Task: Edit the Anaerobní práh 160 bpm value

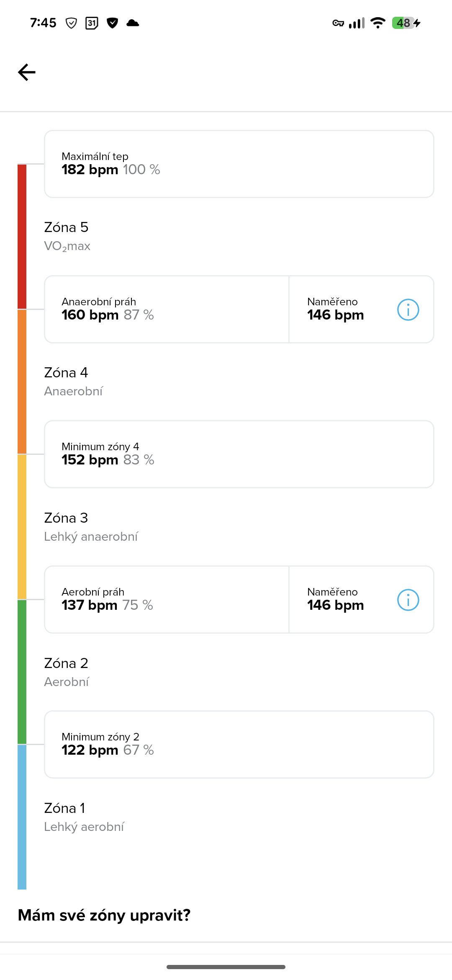Action: pos(167,309)
